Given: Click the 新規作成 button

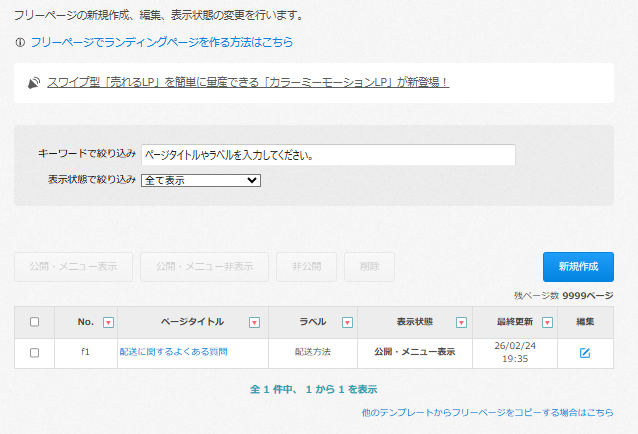Looking at the screenshot, I should coord(578,266).
